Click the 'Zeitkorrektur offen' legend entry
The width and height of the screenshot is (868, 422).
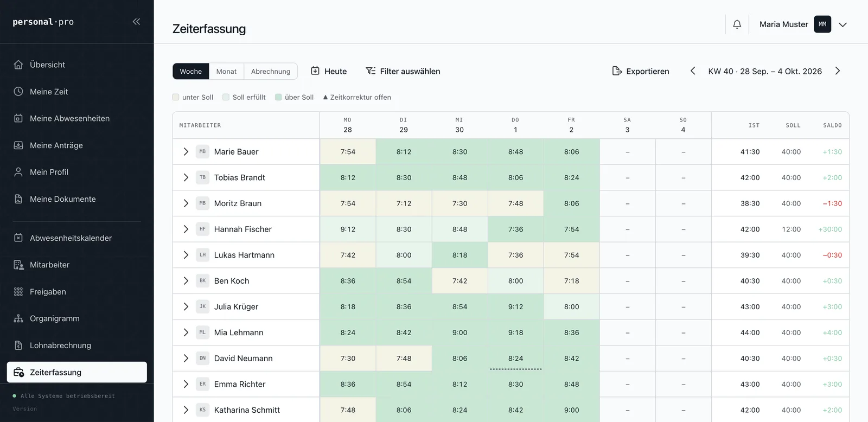pyautogui.click(x=357, y=97)
